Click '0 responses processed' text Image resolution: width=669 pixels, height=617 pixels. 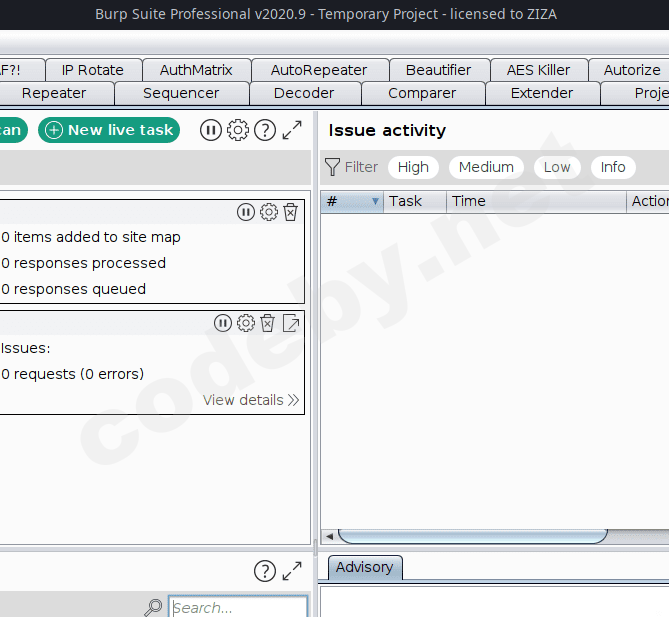(x=83, y=263)
